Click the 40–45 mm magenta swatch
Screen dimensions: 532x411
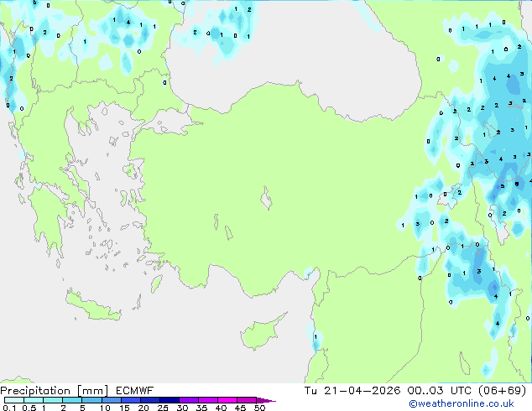(x=227, y=400)
